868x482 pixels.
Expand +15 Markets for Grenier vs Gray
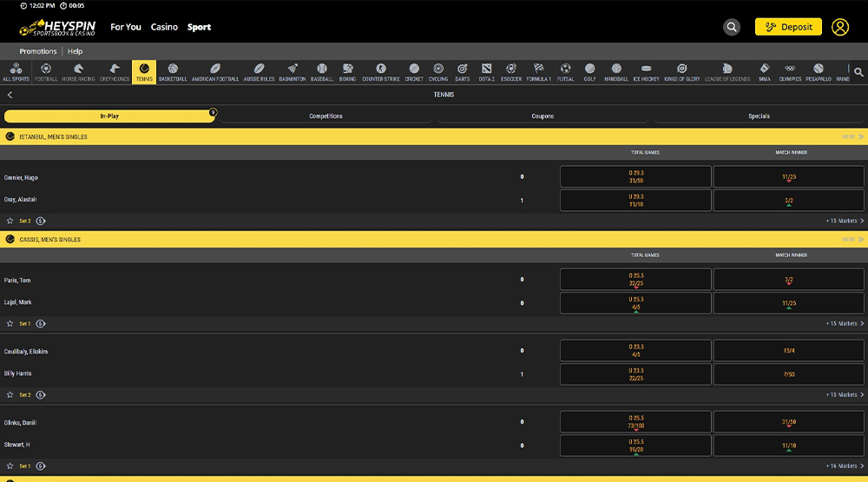[x=844, y=221]
